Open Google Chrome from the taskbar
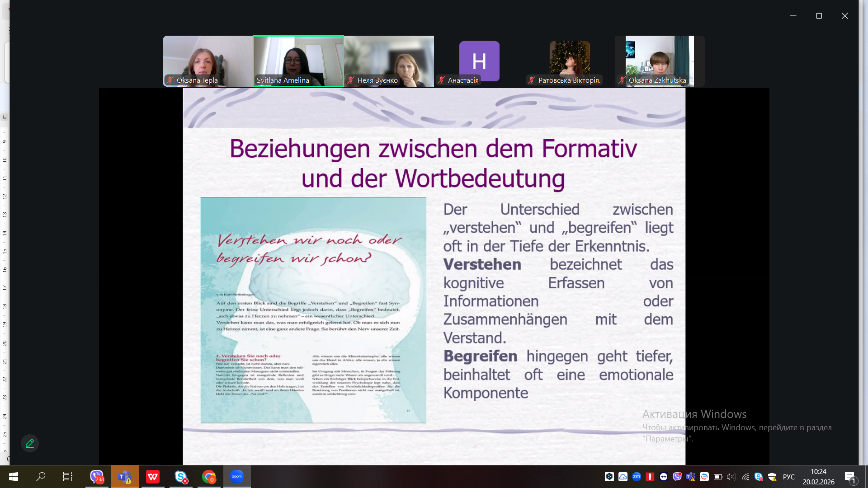Screen dimensions: 868x488 [x=209, y=477]
